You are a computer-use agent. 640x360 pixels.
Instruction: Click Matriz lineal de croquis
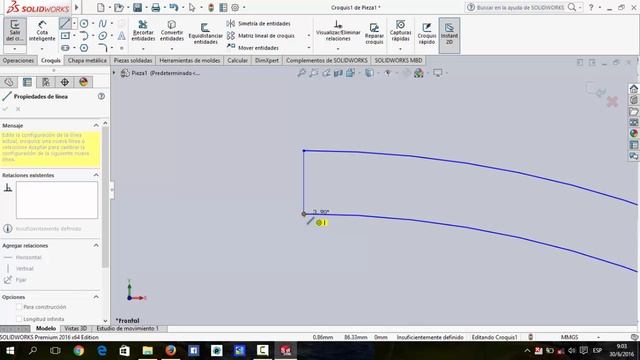(x=261, y=36)
